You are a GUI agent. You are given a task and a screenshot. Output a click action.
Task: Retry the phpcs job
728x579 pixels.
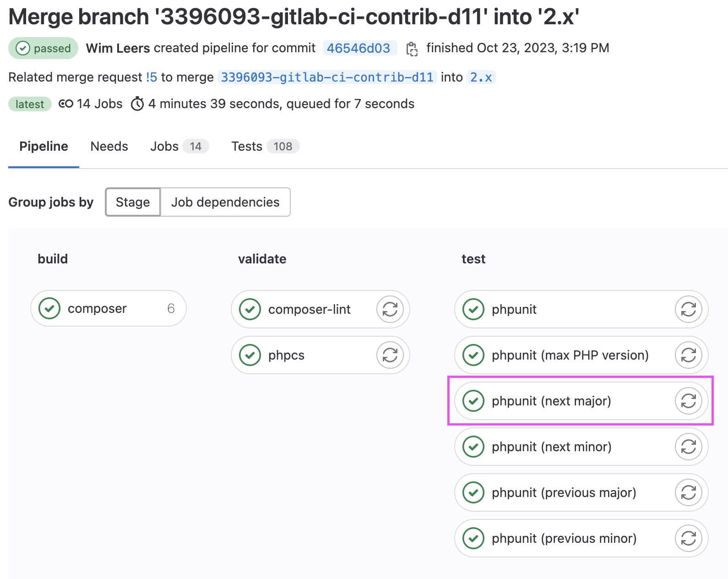389,355
